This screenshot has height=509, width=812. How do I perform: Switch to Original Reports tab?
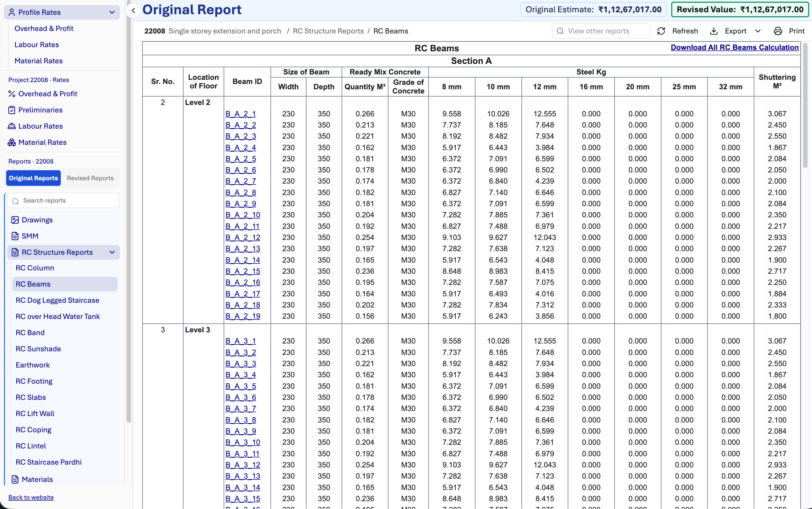[33, 178]
